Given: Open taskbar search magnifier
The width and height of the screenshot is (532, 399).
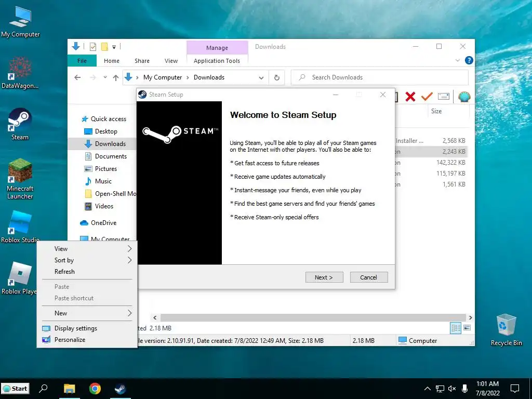Looking at the screenshot, I should click(44, 389).
